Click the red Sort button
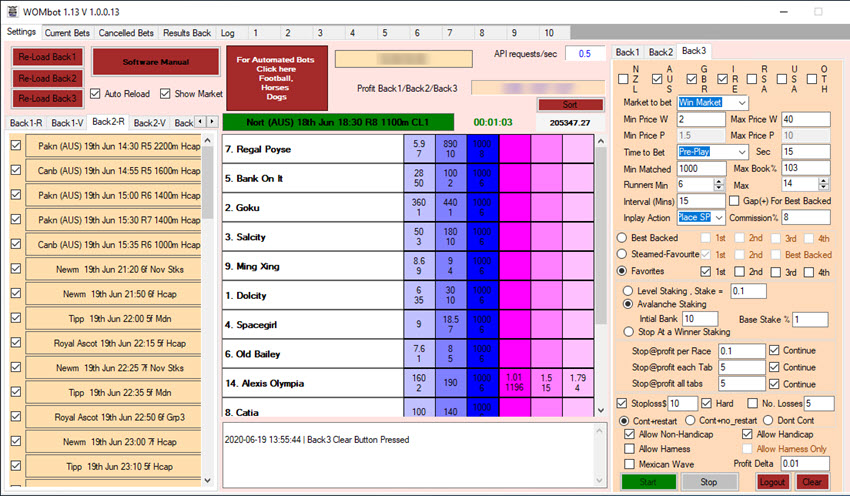Viewport: 850px width, 496px height. (x=570, y=104)
